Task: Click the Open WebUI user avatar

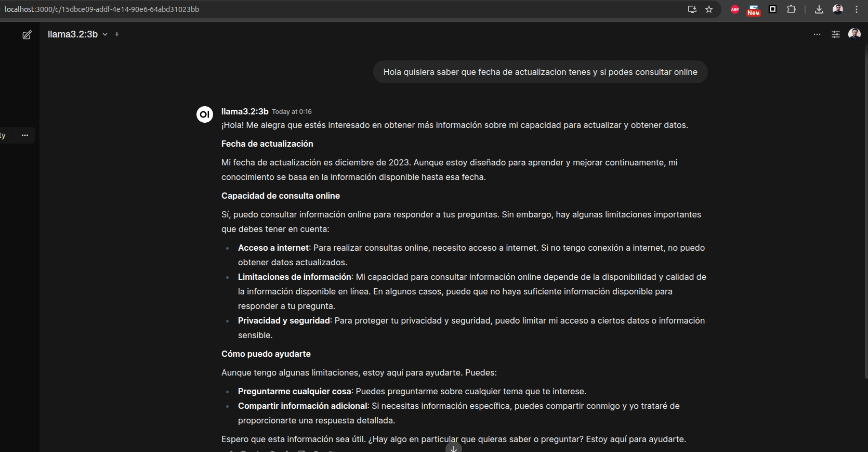Action: click(854, 34)
